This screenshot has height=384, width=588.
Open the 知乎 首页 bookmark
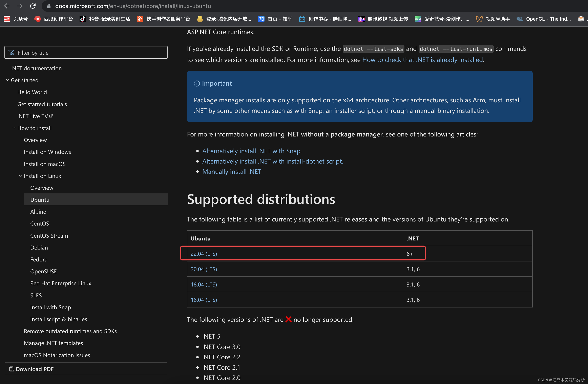274,19
